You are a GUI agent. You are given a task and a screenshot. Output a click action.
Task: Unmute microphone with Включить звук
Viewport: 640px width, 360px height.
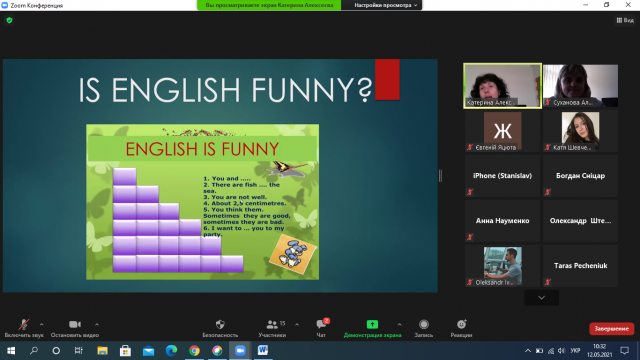[x=24, y=328]
